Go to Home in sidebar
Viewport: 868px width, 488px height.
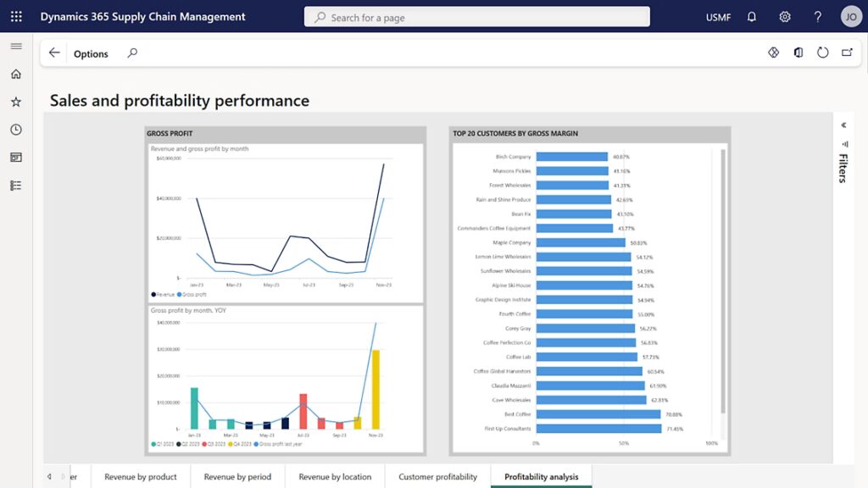click(16, 74)
